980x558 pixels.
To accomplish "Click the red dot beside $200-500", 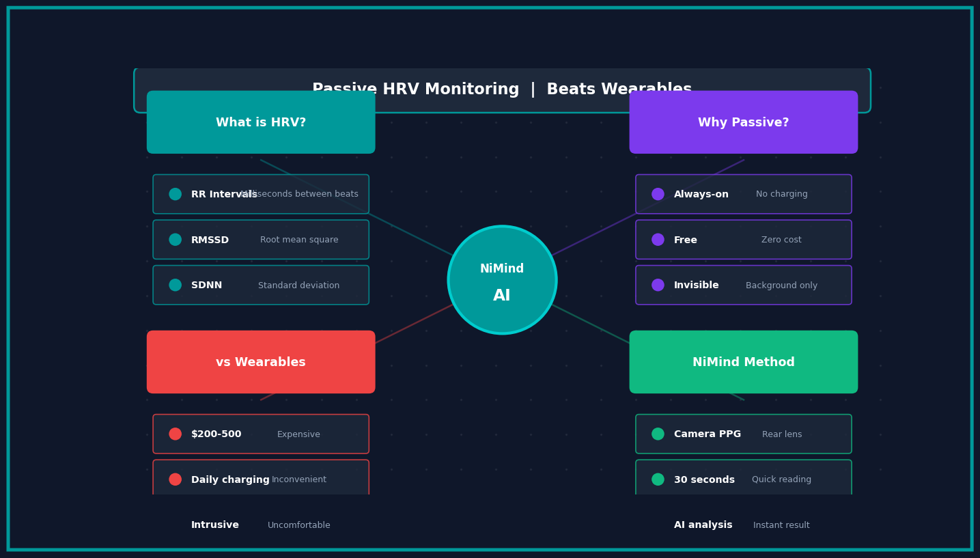I will (176, 434).
